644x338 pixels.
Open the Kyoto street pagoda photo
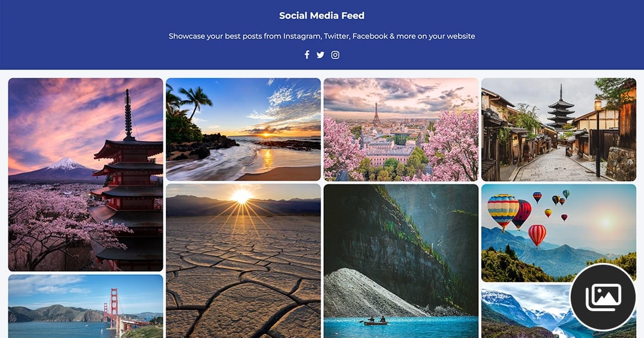point(559,129)
